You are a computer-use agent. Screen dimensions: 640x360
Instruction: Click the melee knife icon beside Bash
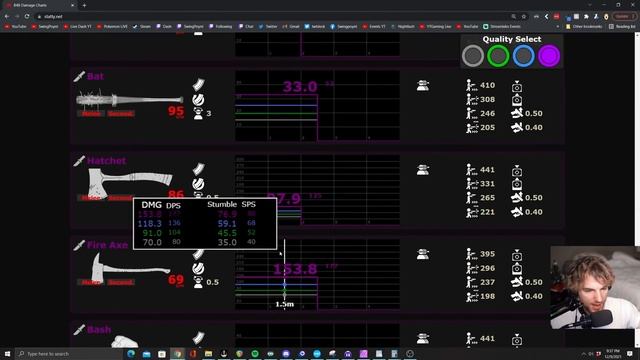(x=79, y=329)
